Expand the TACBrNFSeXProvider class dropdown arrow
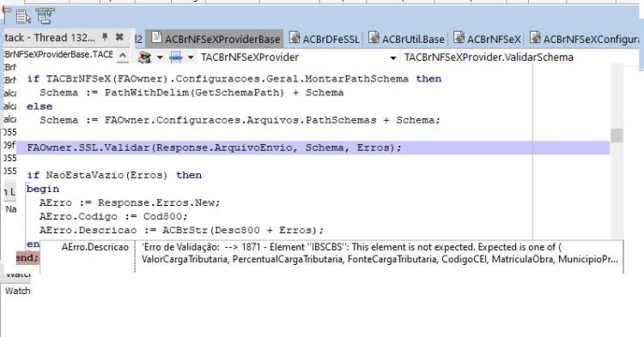The image size is (644, 337). [392, 57]
